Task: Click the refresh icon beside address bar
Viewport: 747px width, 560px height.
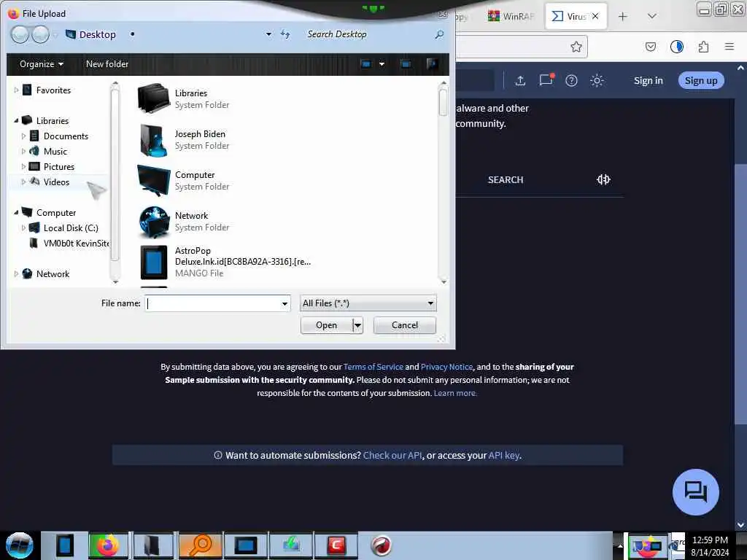Action: 285,34
